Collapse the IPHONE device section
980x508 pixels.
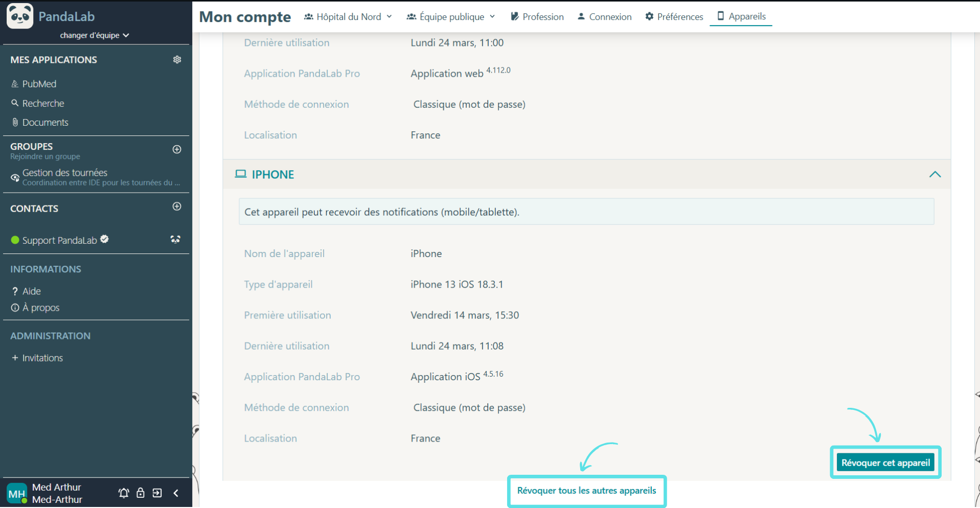click(x=935, y=175)
